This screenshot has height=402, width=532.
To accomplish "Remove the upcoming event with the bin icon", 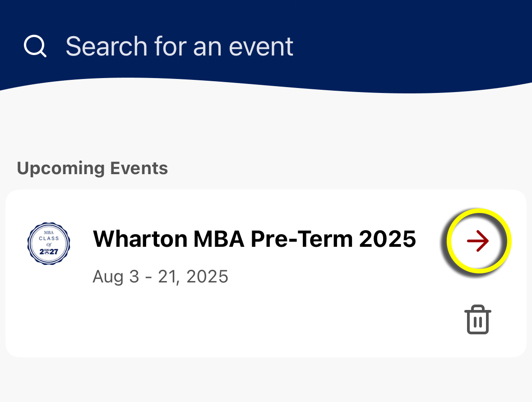I will click(x=478, y=320).
